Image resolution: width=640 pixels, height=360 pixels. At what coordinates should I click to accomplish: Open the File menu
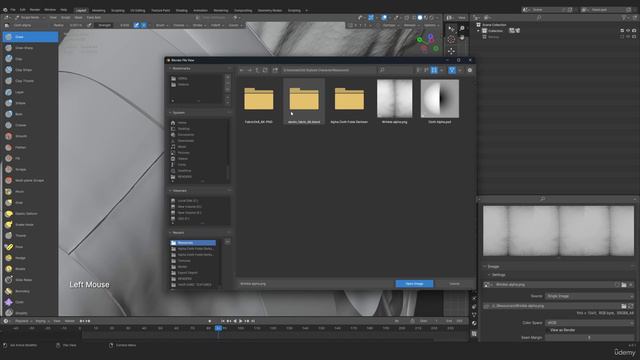[13, 10]
